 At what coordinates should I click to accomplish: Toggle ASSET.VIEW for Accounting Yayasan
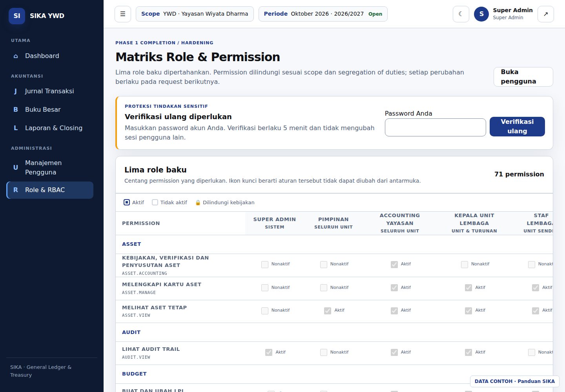coord(394,311)
